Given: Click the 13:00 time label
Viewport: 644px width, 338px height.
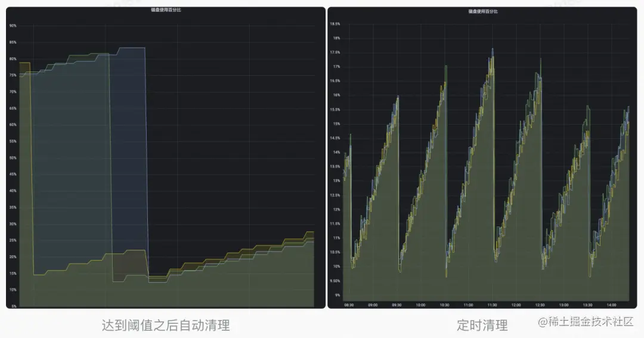Looking at the screenshot, I should (x=563, y=305).
